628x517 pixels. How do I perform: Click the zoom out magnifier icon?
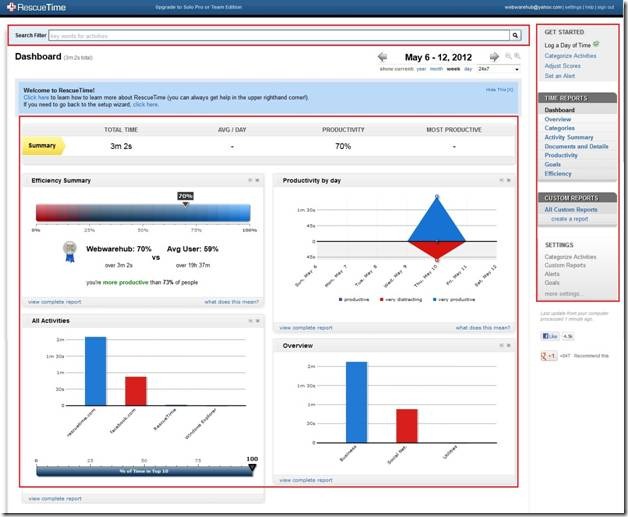(509, 56)
